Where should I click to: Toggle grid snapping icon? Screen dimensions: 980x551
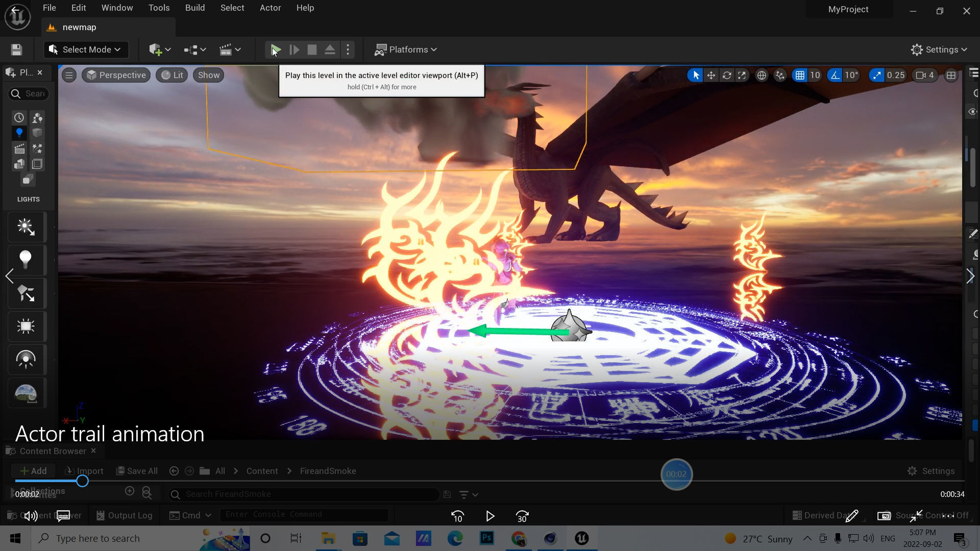tap(800, 75)
